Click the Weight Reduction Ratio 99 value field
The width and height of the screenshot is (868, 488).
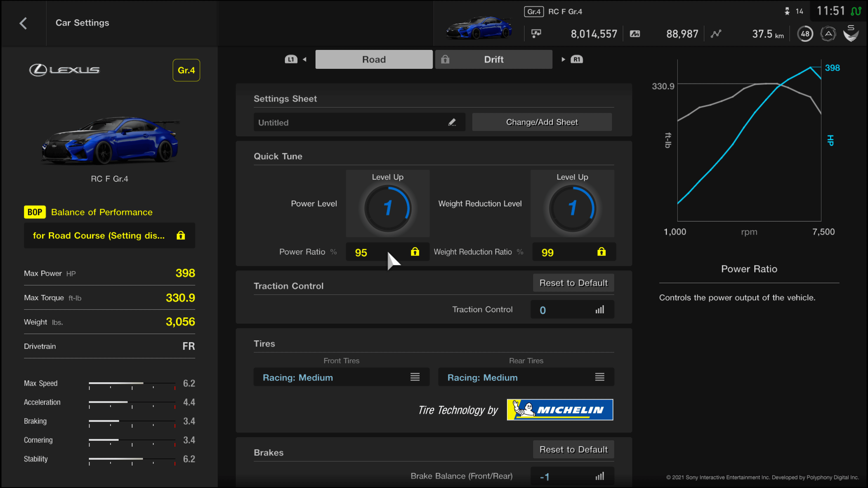pyautogui.click(x=574, y=252)
